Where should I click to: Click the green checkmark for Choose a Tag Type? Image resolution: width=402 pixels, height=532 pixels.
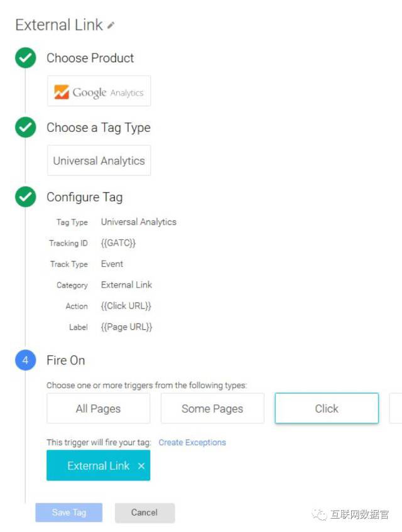click(x=26, y=128)
